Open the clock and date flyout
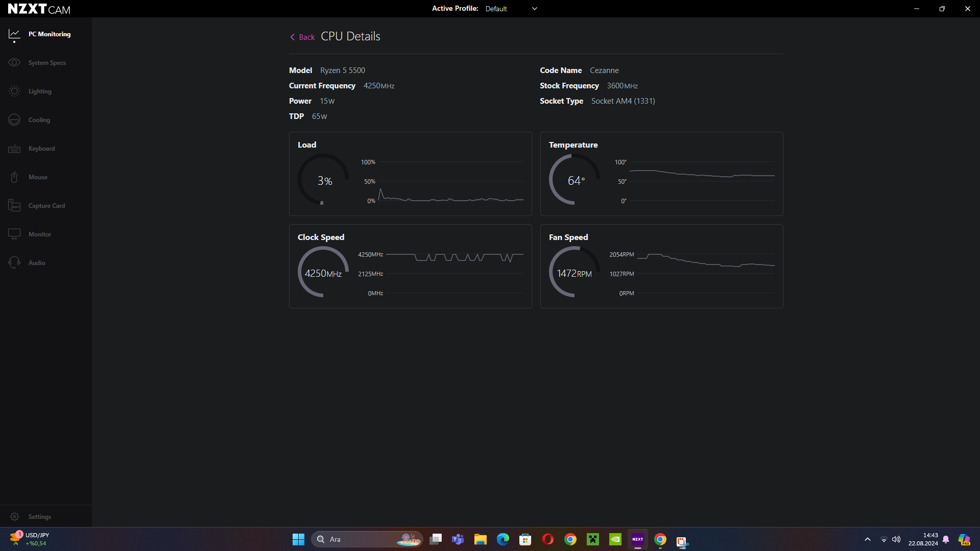980x551 pixels. (923, 539)
